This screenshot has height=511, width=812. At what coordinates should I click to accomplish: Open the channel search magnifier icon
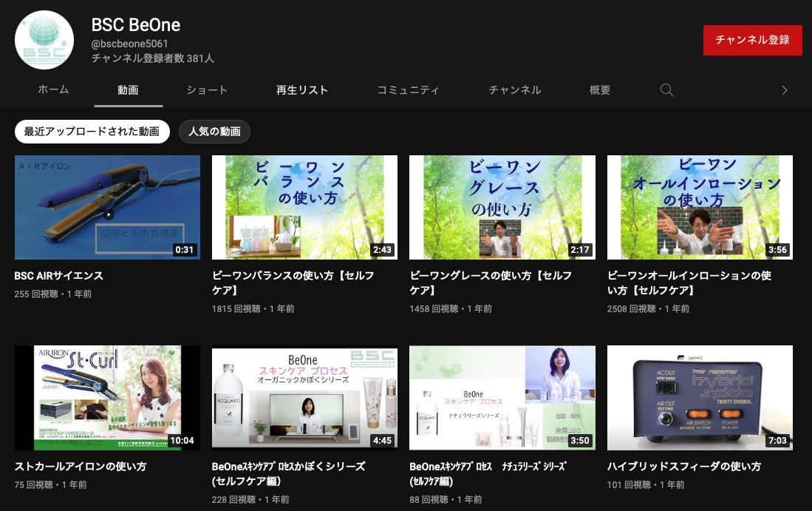666,90
